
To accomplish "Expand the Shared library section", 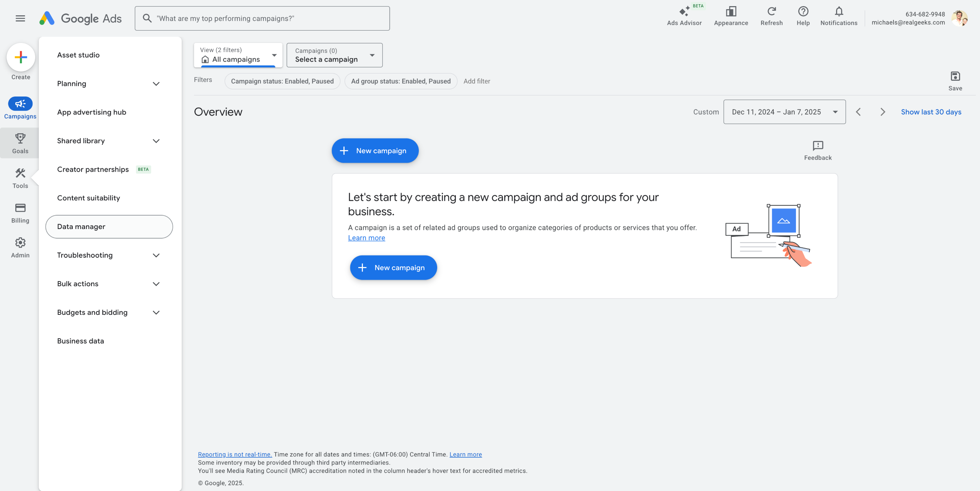I will (x=156, y=141).
